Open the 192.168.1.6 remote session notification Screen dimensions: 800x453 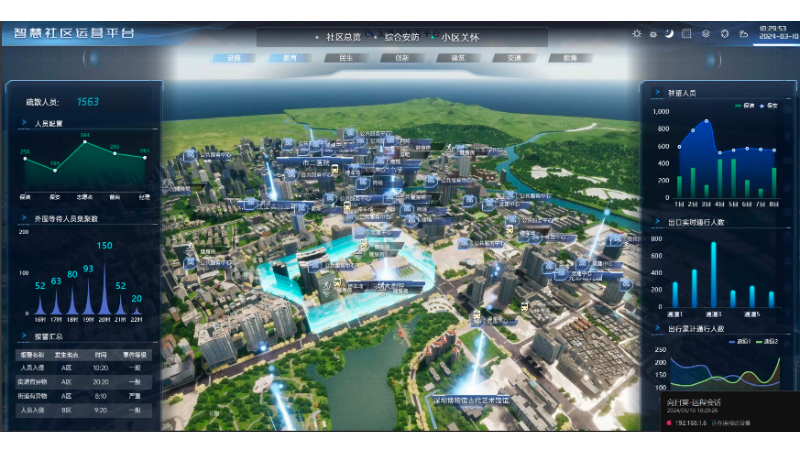(x=730, y=412)
